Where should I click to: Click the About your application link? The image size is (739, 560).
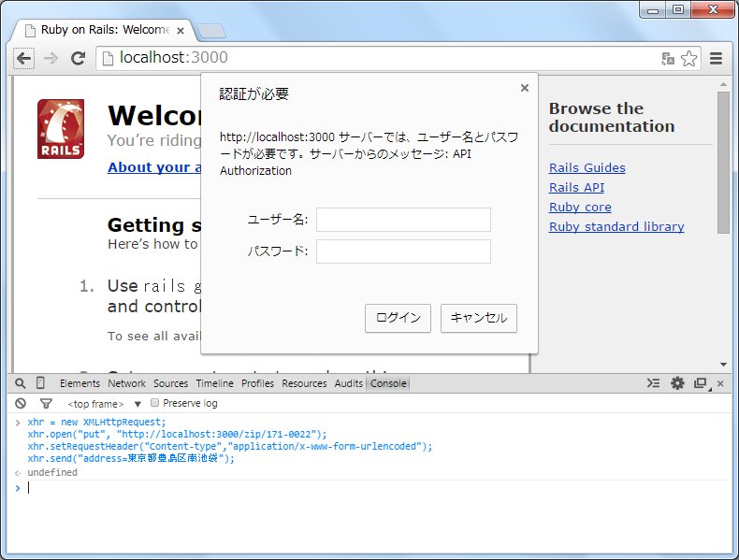(x=154, y=167)
